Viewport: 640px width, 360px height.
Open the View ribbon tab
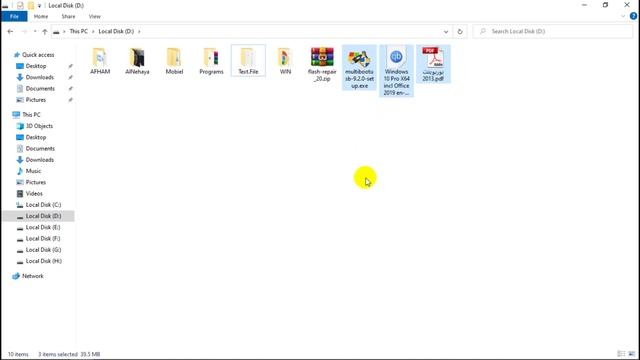coord(95,16)
